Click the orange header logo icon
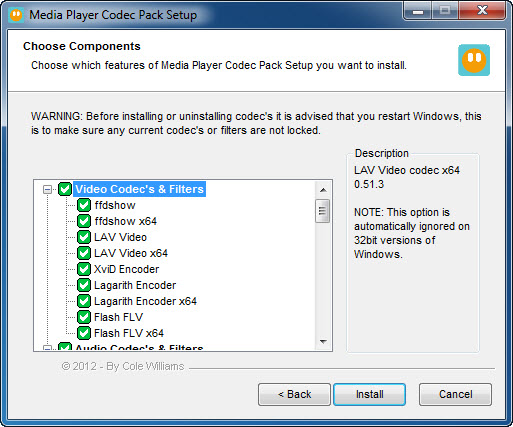Viewport: 513px width, 427px height. 474,60
